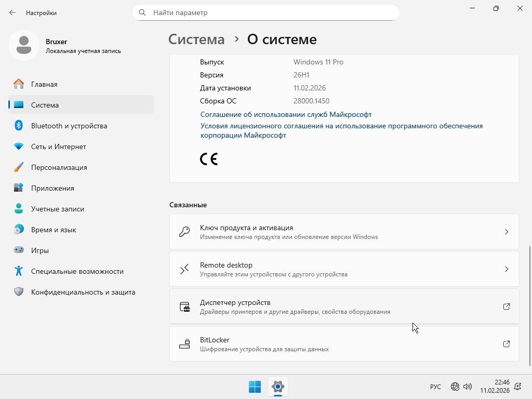This screenshot has width=532, height=399.
Task: Click the Bruxer user avatar icon
Action: 24,45
